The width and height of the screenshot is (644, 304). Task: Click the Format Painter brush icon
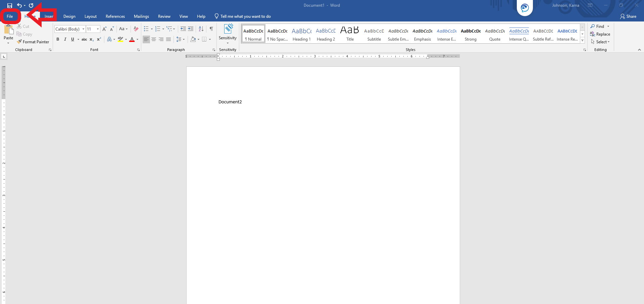(19, 42)
